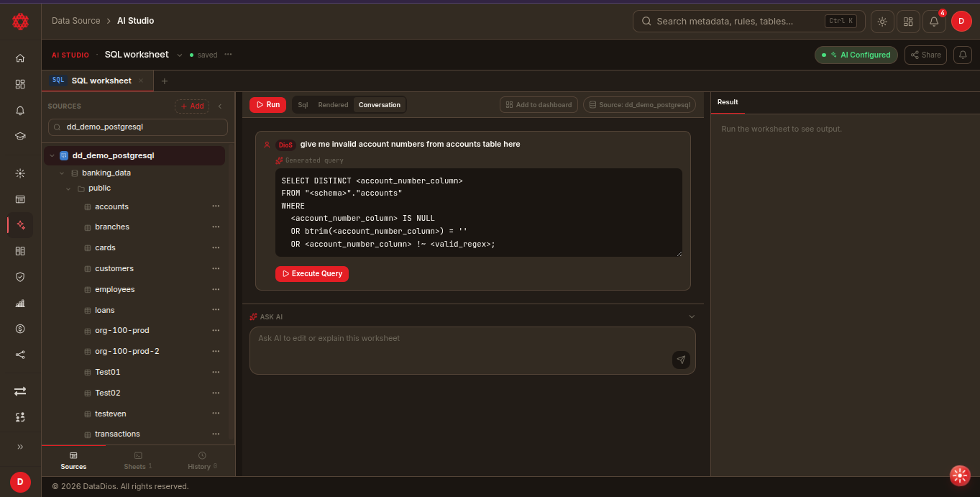980x497 pixels.
Task: Open options menu for transactions table
Action: (x=216, y=434)
